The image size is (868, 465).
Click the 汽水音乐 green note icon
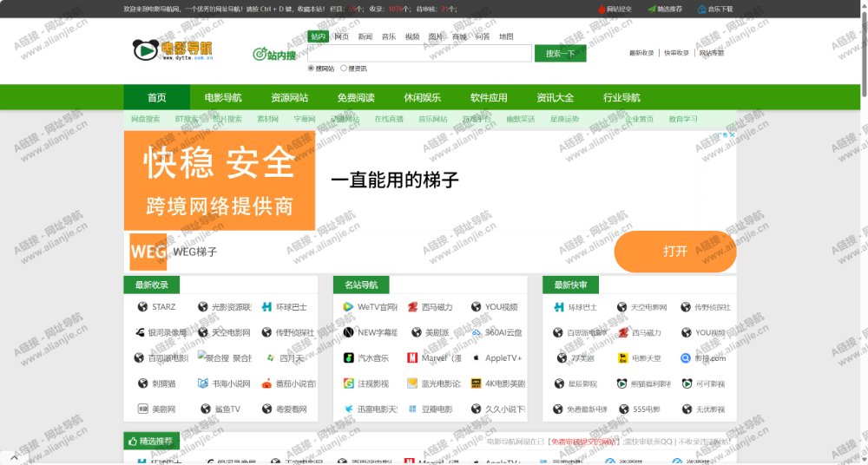click(x=348, y=357)
